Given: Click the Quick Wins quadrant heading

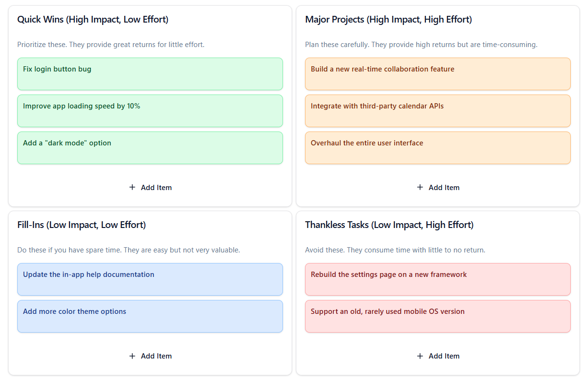Looking at the screenshot, I should (93, 20).
